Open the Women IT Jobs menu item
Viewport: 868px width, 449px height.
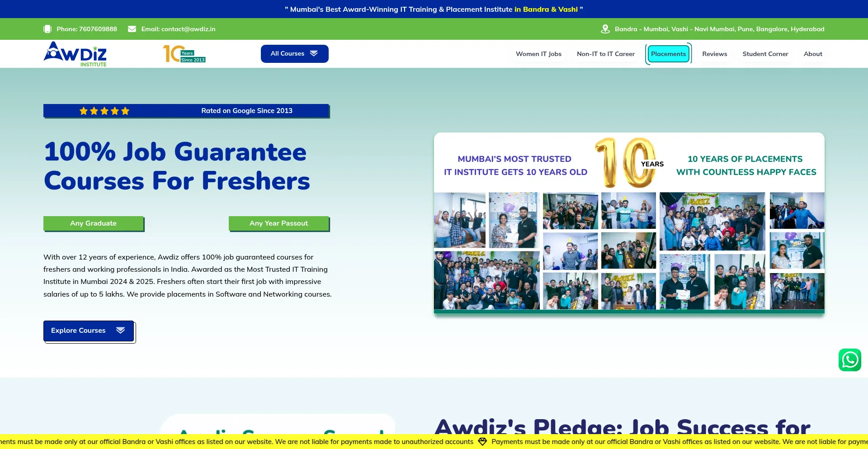coord(538,54)
